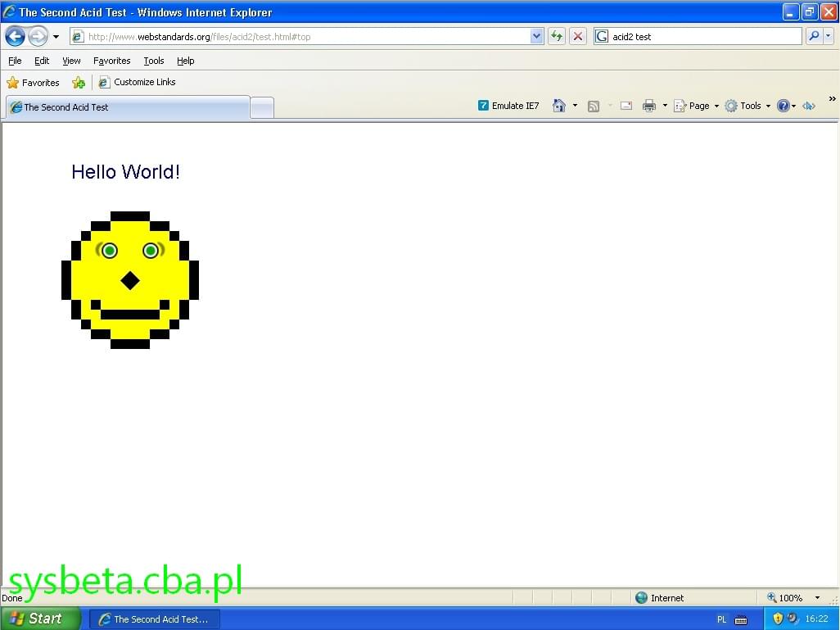The height and width of the screenshot is (630, 840).
Task: Open the Customize Links bookmark
Action: click(138, 82)
